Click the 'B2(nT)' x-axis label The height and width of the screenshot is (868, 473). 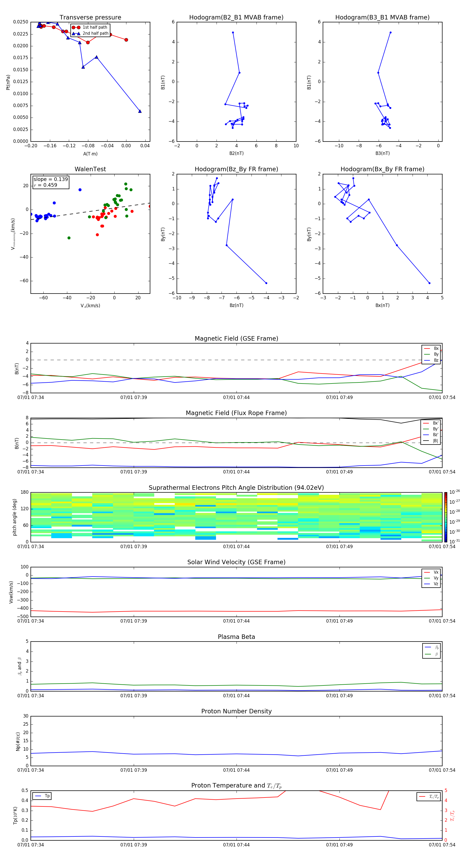pyautogui.click(x=236, y=153)
